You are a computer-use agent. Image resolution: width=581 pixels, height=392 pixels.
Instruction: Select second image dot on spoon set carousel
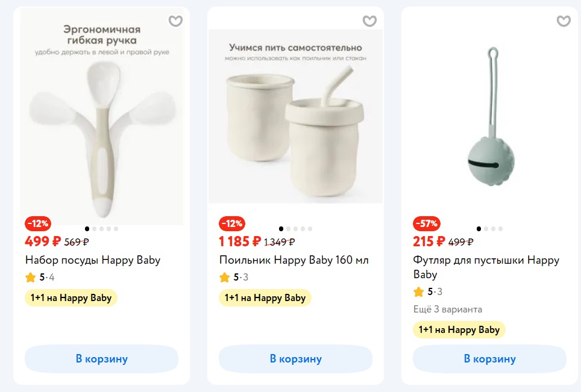coord(95,229)
